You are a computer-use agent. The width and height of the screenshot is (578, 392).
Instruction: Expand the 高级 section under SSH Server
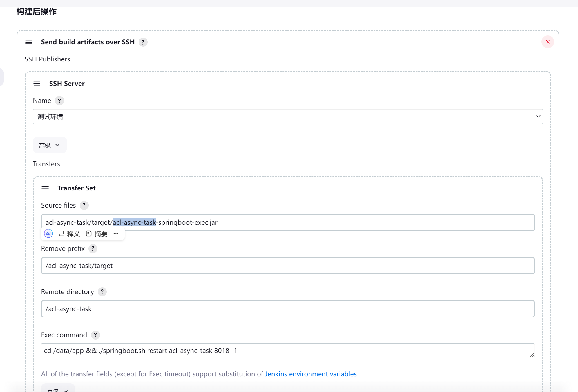[x=50, y=145]
